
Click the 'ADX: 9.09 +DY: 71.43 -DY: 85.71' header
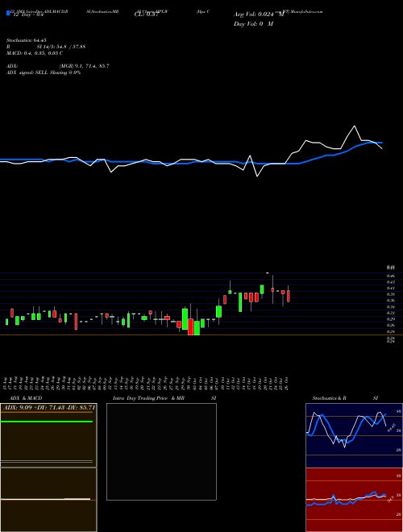pos(48,407)
